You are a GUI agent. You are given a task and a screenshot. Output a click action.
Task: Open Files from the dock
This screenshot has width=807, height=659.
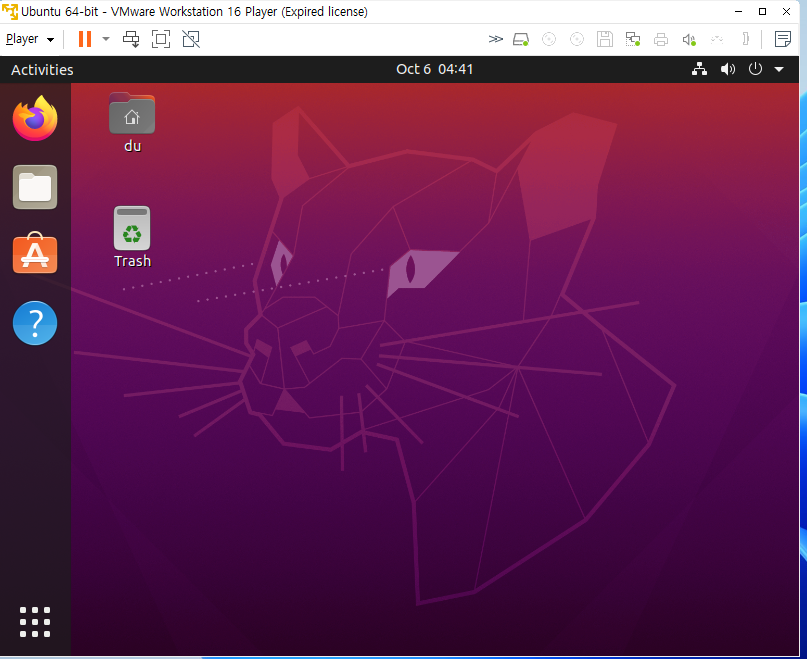pyautogui.click(x=35, y=187)
